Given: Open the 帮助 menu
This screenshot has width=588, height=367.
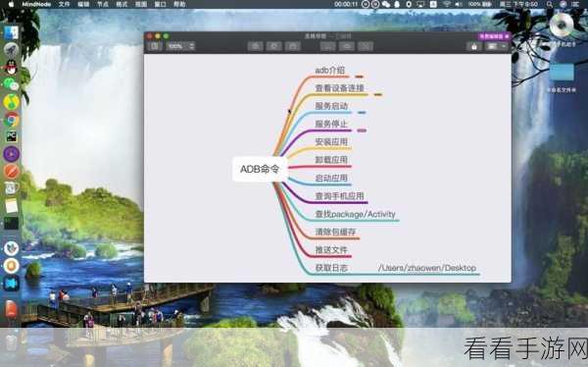Looking at the screenshot, I should click(179, 5).
